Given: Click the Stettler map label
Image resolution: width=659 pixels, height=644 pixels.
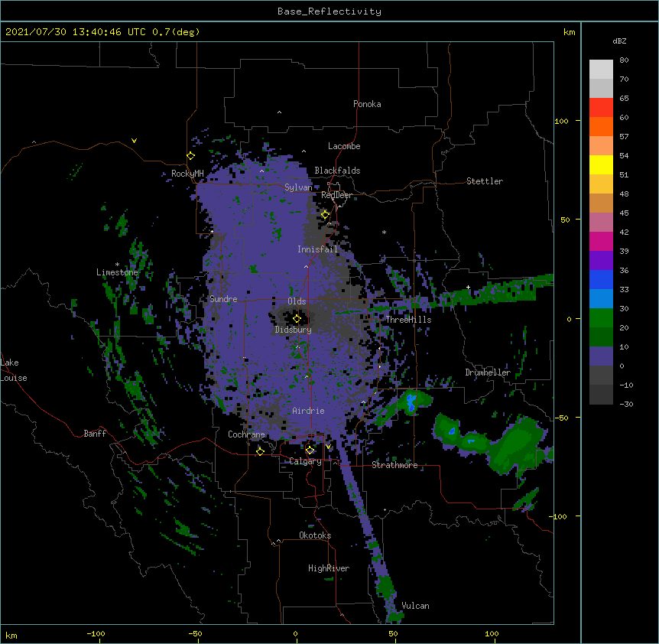Looking at the screenshot, I should pos(485,181).
